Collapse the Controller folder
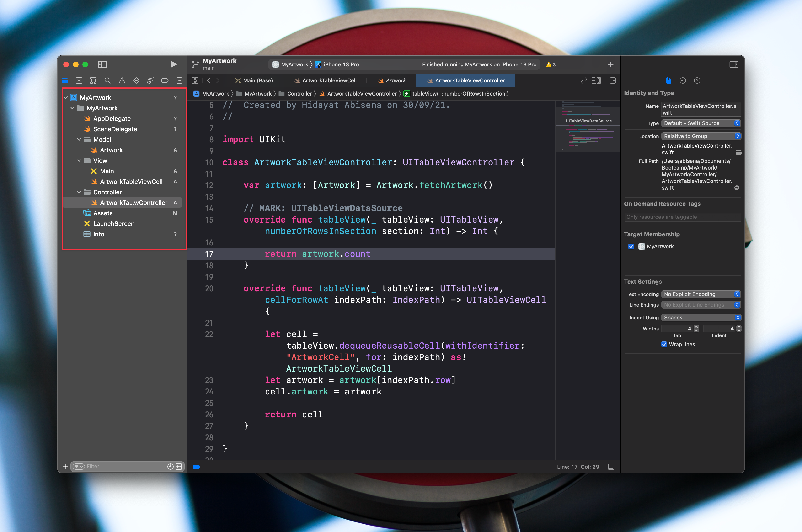Viewport: 802px width, 532px height. tap(79, 192)
